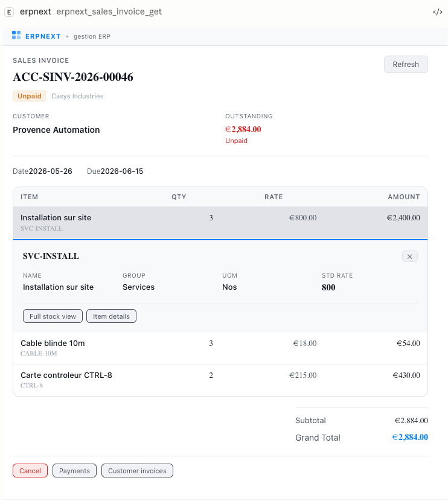Click the Services group value

(138, 287)
